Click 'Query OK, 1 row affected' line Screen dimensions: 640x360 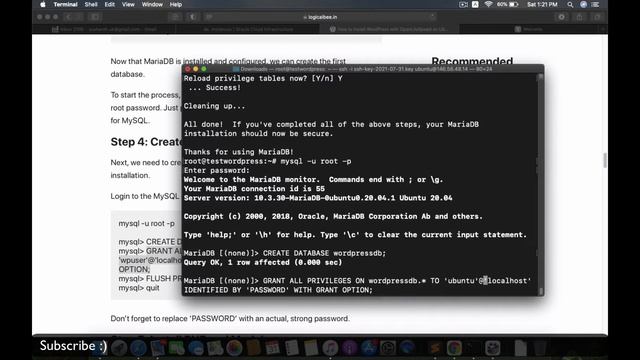[x=263, y=262]
